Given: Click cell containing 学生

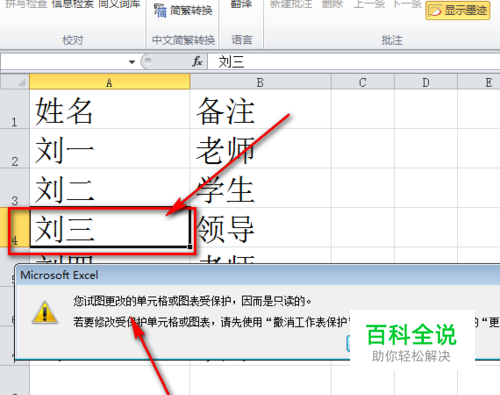Looking at the screenshot, I should tap(260, 188).
